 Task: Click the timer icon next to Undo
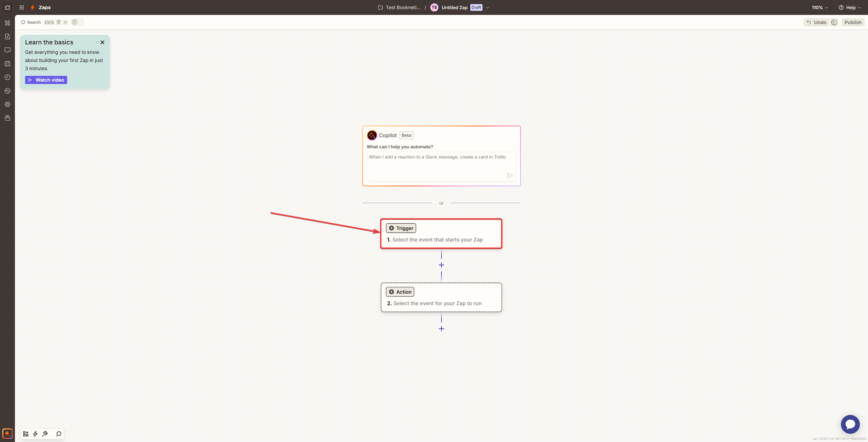834,22
